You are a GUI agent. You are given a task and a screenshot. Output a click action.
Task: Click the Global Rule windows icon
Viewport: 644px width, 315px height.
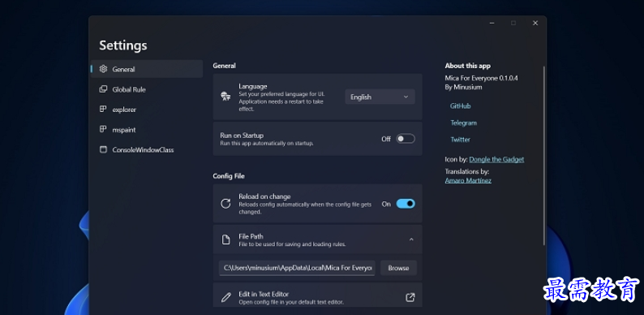click(x=103, y=89)
